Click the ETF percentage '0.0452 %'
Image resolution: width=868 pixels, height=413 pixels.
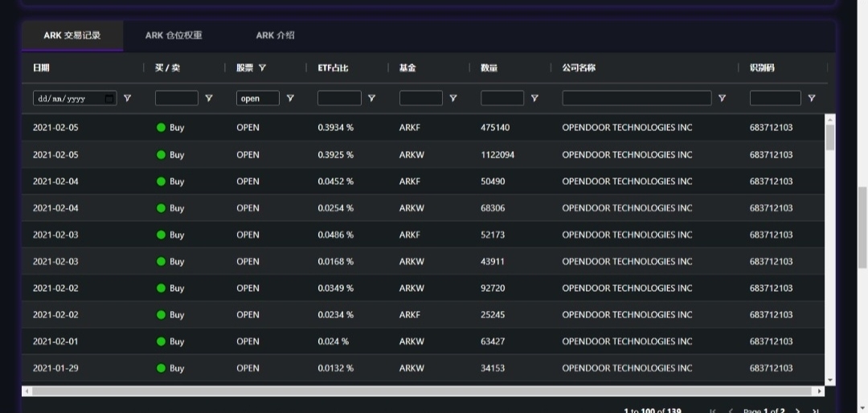(335, 181)
